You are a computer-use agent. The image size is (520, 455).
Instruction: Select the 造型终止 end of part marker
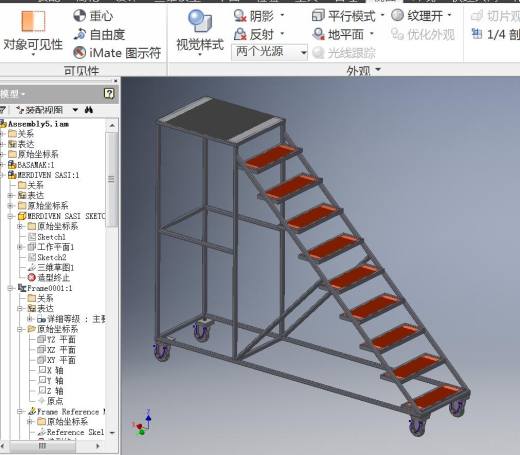coord(53,278)
